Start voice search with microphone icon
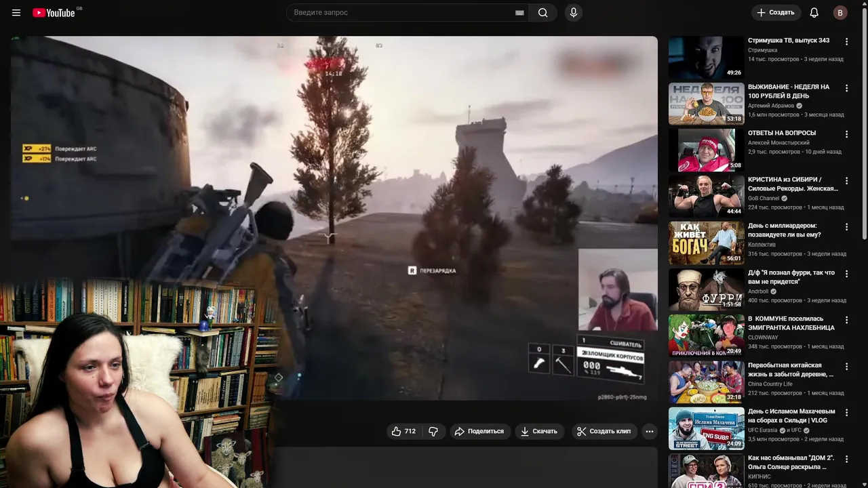Image resolution: width=868 pixels, height=488 pixels. [x=574, y=12]
